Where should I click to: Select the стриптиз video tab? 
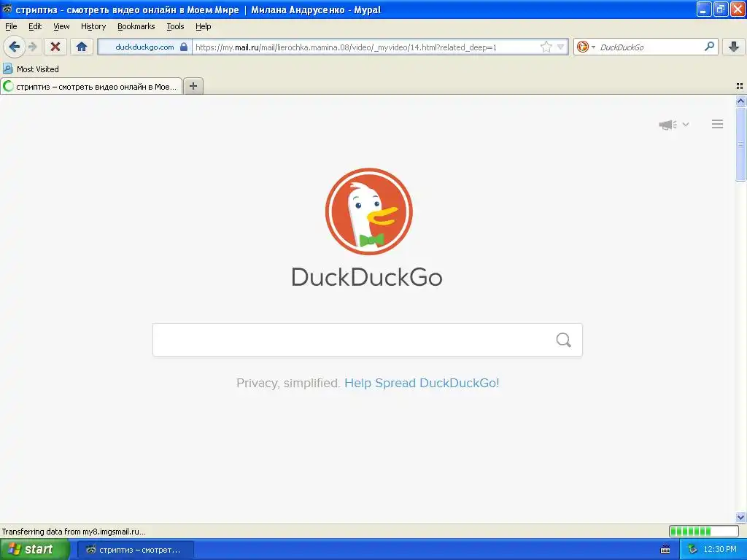(x=91, y=86)
